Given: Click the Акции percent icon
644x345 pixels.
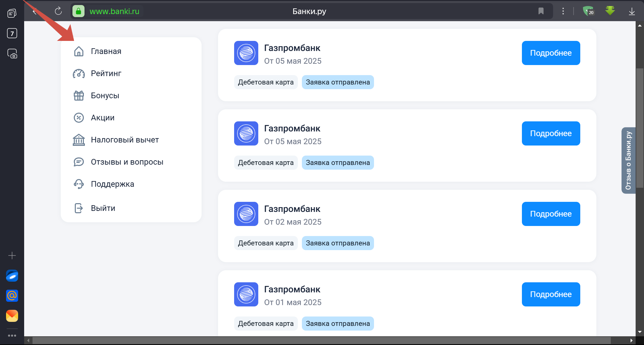Looking at the screenshot, I should click(79, 118).
